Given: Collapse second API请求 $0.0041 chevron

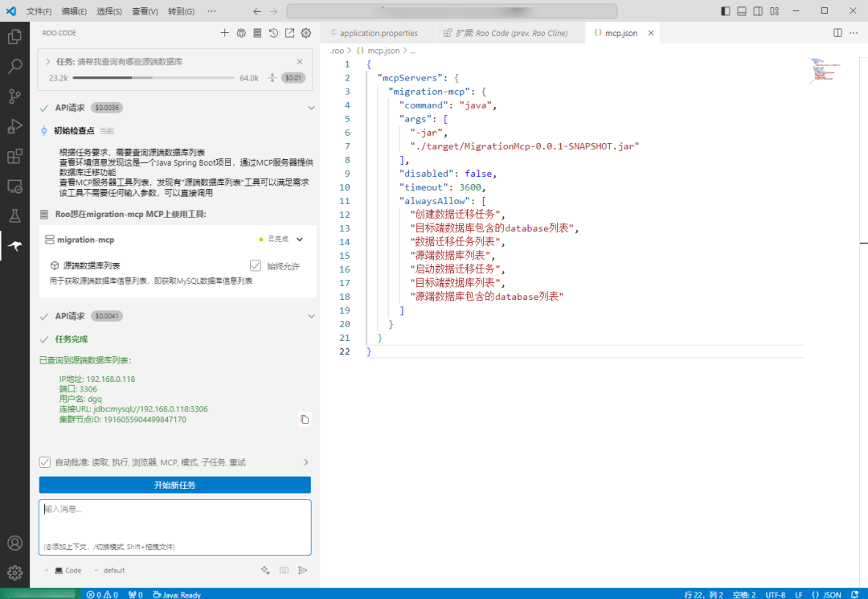Looking at the screenshot, I should [x=311, y=316].
